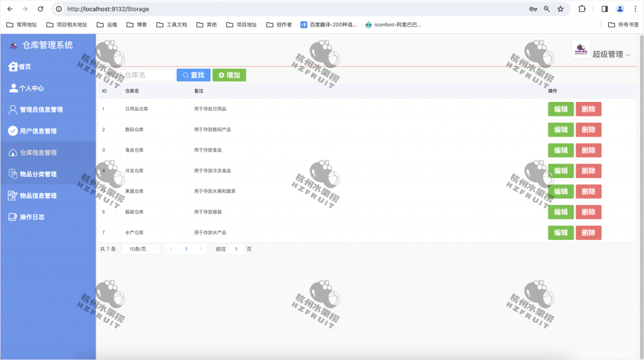The image size is (644, 360).
Task: Delete the 果蔬仓库 row
Action: (589, 191)
